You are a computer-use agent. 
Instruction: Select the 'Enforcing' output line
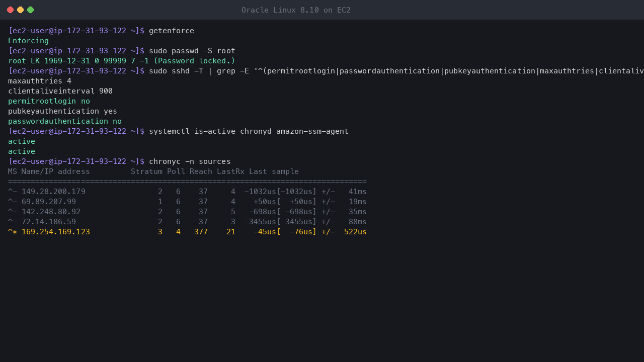click(x=29, y=41)
